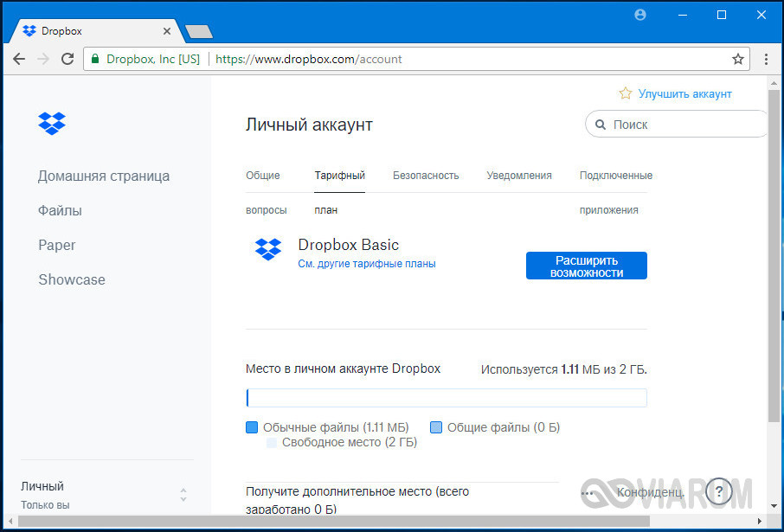Screen dimensions: 784x532
Task: Click the Dropbox Basic plan name
Action: coord(348,245)
